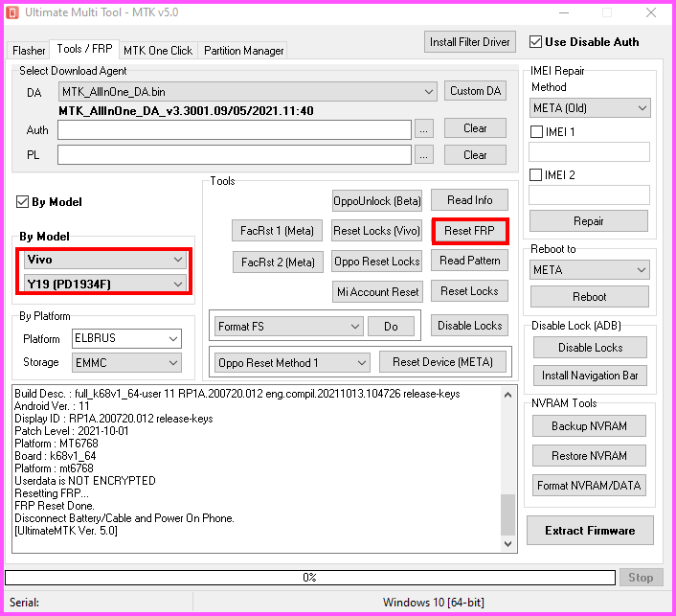Click 'Windows 10 [64-bit]' status text
The image size is (676, 616).
(434, 602)
